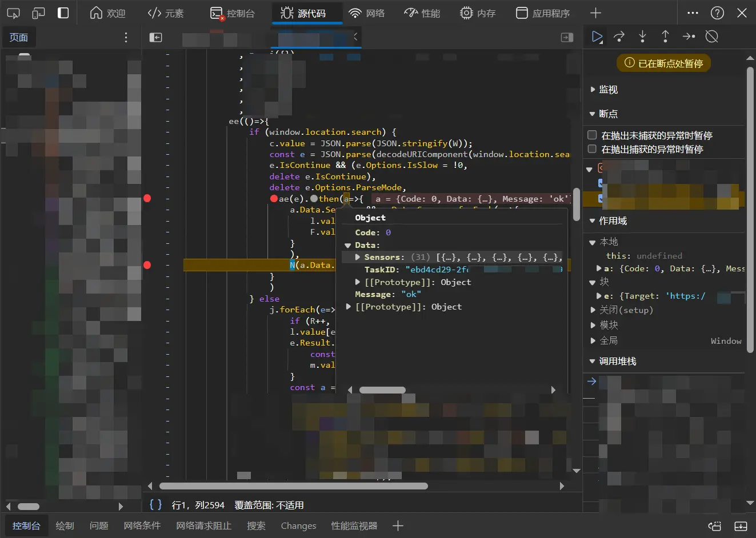Click the pretty print curly braces icon

(x=155, y=504)
